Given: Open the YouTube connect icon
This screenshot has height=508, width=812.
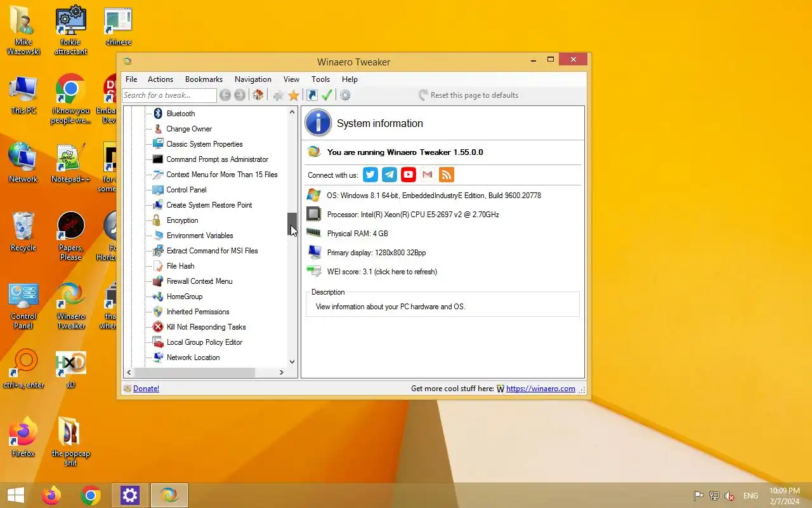Looking at the screenshot, I should [409, 175].
